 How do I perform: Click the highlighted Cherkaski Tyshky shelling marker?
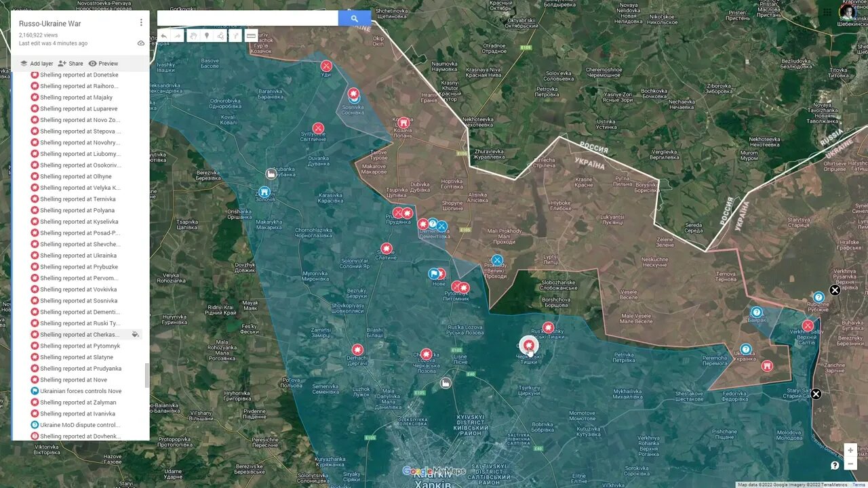coord(528,345)
